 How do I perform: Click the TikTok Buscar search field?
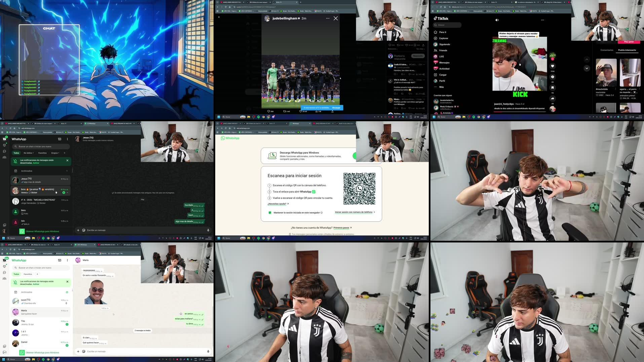pos(447,25)
